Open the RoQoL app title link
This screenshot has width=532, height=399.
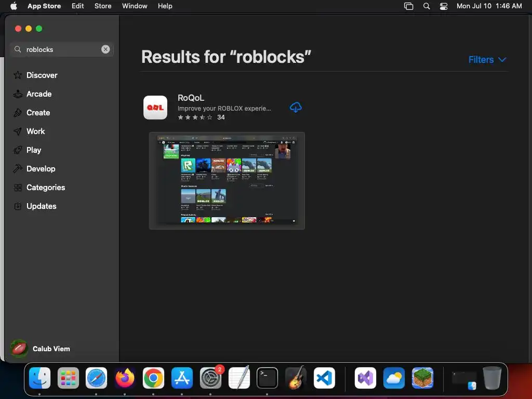191,98
